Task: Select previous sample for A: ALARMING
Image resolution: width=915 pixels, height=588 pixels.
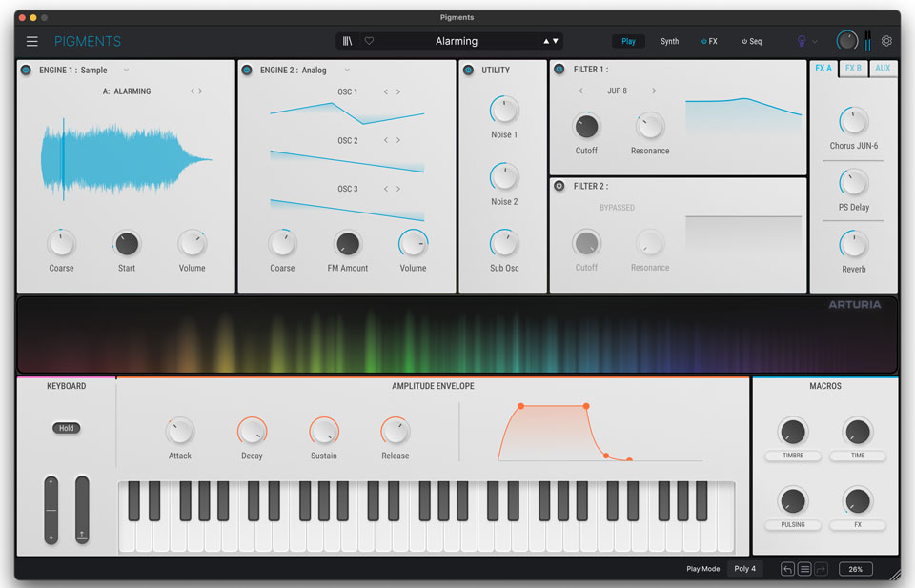Action: (x=192, y=91)
